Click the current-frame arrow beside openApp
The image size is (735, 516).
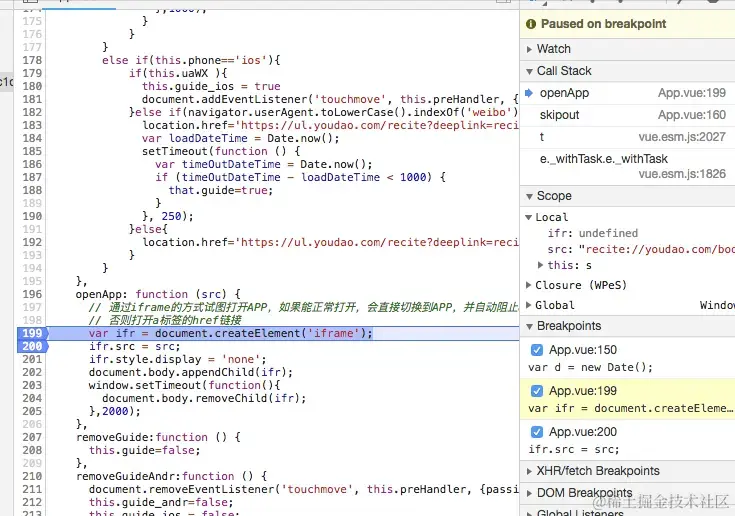(x=529, y=93)
